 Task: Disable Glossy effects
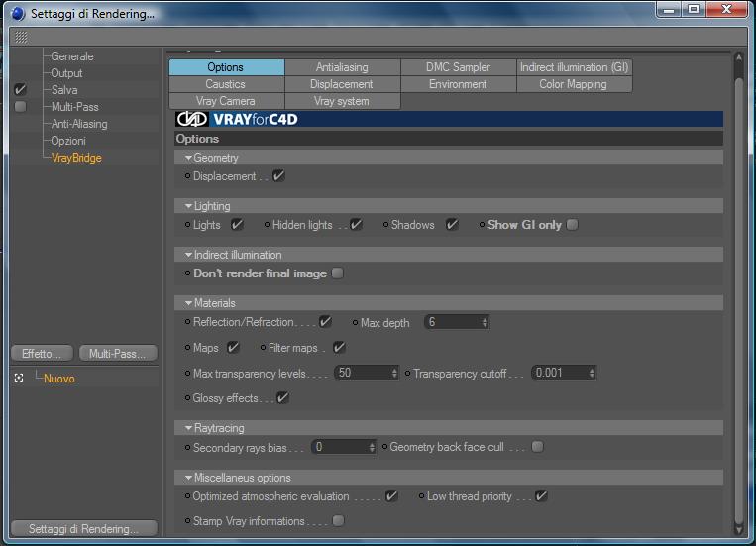(x=283, y=398)
